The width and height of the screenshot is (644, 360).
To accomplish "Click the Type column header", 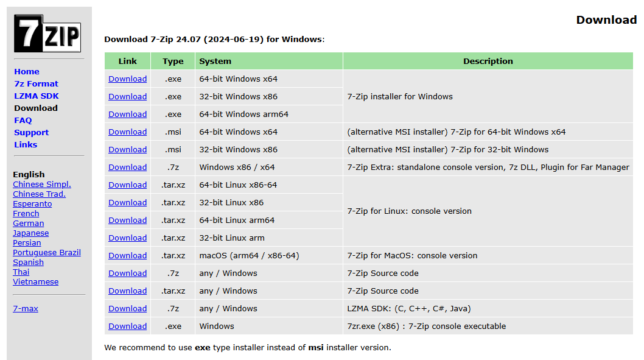I will click(x=173, y=62).
